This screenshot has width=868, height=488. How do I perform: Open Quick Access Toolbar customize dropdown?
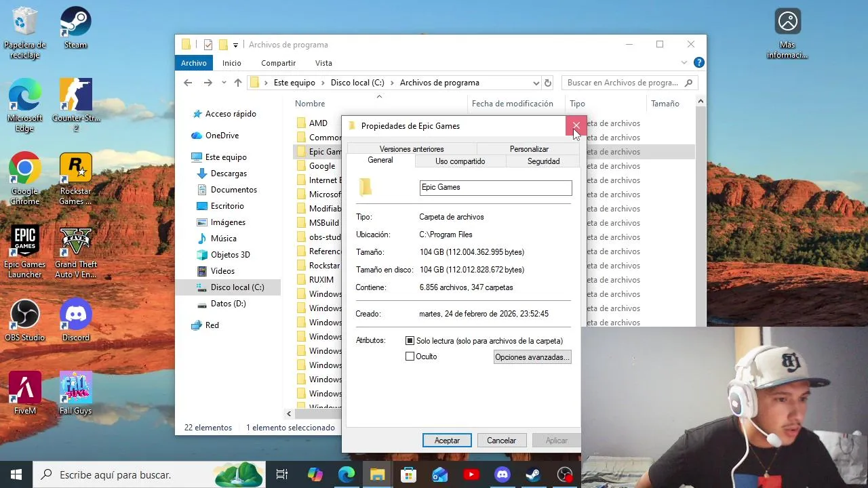(235, 45)
